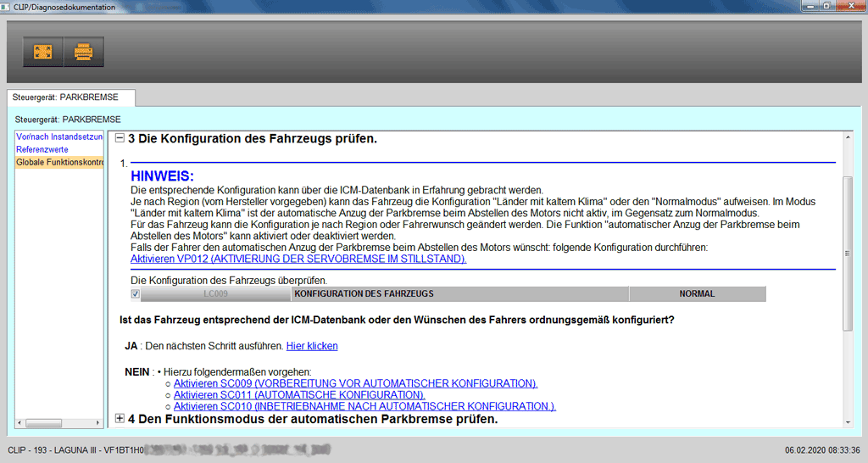Open Aktivieren SC009 Vorbereitung link

pos(355,383)
